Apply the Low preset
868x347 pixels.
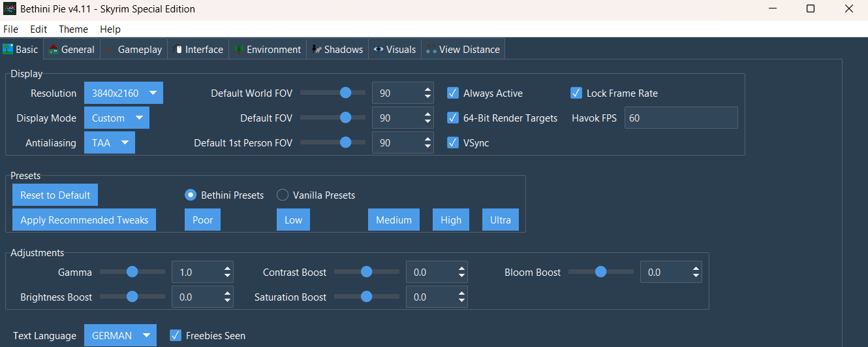pos(294,220)
